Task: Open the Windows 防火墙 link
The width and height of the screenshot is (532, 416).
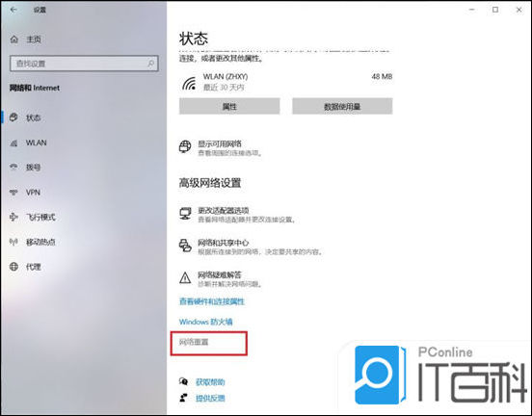Action: (x=205, y=322)
